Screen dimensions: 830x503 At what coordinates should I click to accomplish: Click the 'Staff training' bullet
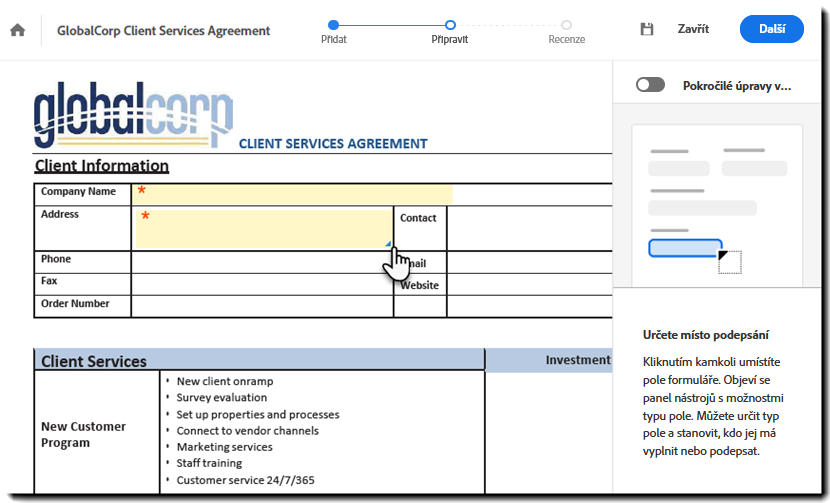[x=209, y=463]
